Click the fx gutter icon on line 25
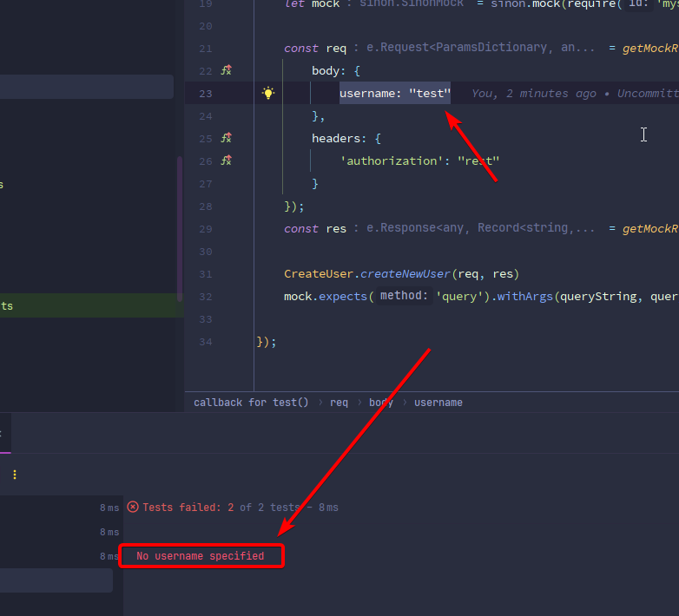Viewport: 679px width, 616px height. point(227,139)
